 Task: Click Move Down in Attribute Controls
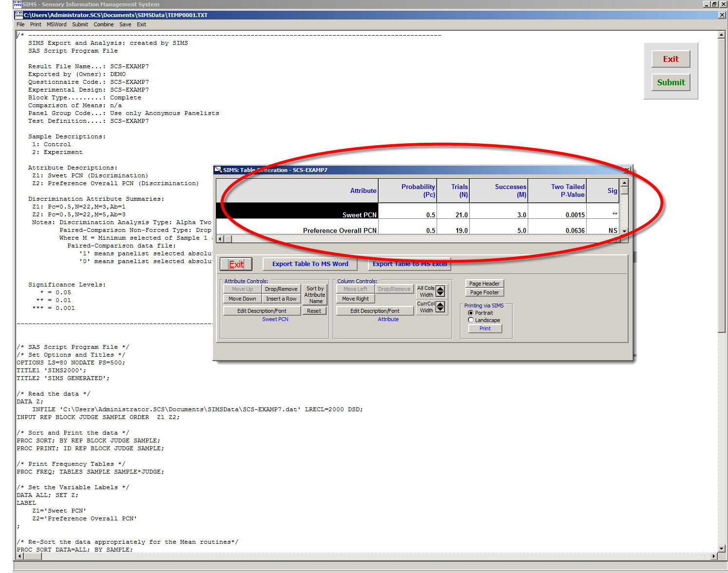(x=242, y=299)
